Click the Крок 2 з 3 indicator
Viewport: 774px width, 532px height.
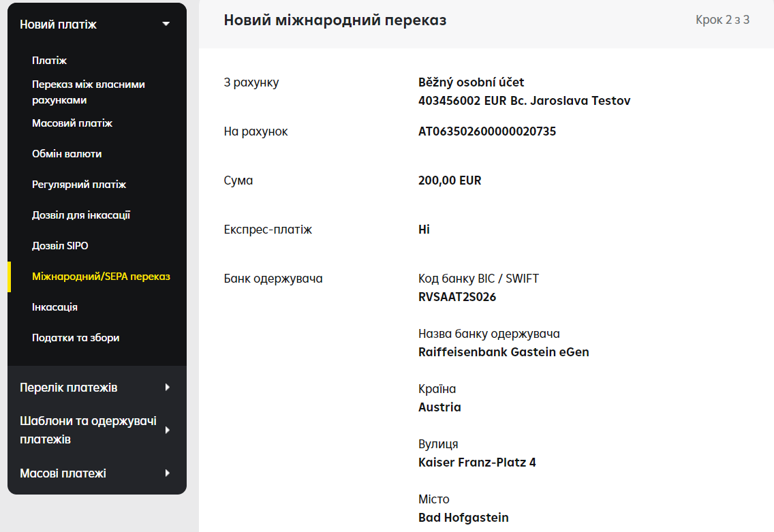[723, 20]
